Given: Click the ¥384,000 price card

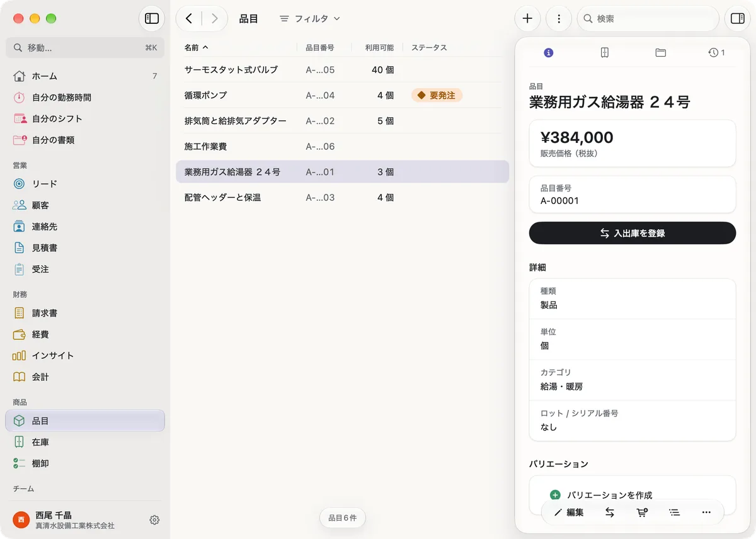Looking at the screenshot, I should point(633,144).
